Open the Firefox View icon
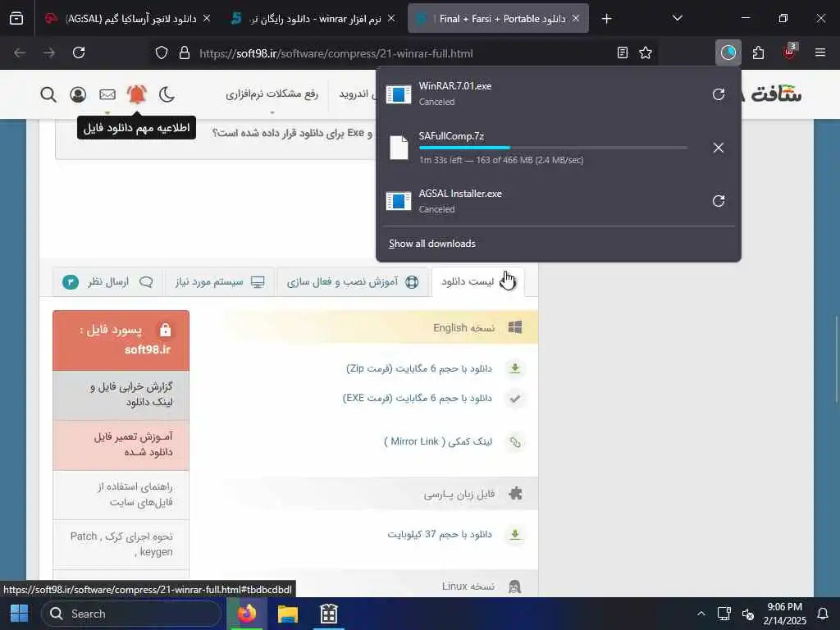Image resolution: width=840 pixels, height=630 pixels. tap(16, 19)
